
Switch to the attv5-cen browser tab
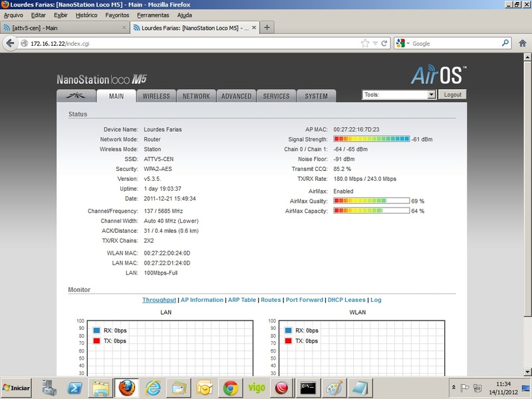click(65, 28)
